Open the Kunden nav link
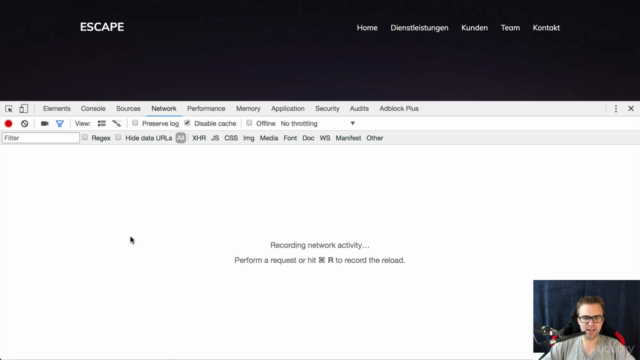 tap(474, 28)
